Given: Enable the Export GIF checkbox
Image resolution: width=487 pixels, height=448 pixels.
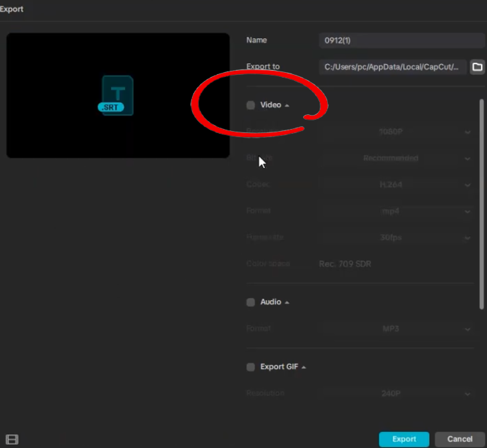Looking at the screenshot, I should 251,367.
